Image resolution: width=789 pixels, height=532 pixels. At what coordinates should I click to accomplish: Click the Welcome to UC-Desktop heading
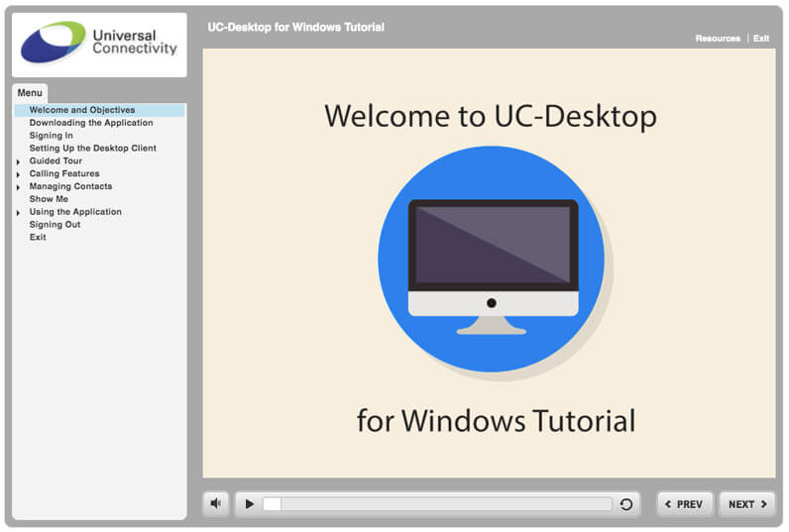491,116
